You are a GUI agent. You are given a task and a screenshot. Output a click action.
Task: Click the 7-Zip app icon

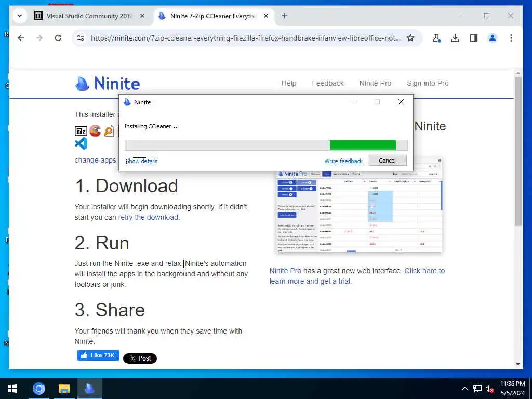pyautogui.click(x=81, y=131)
